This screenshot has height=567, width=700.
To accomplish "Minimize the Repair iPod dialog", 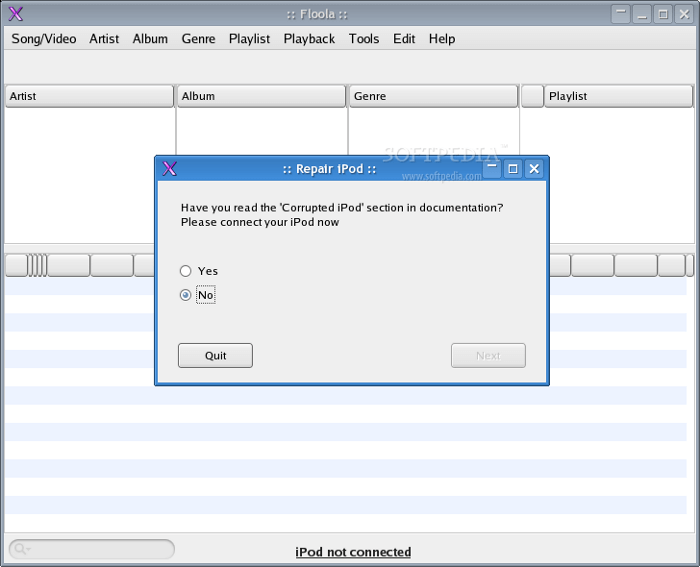I will point(492,168).
